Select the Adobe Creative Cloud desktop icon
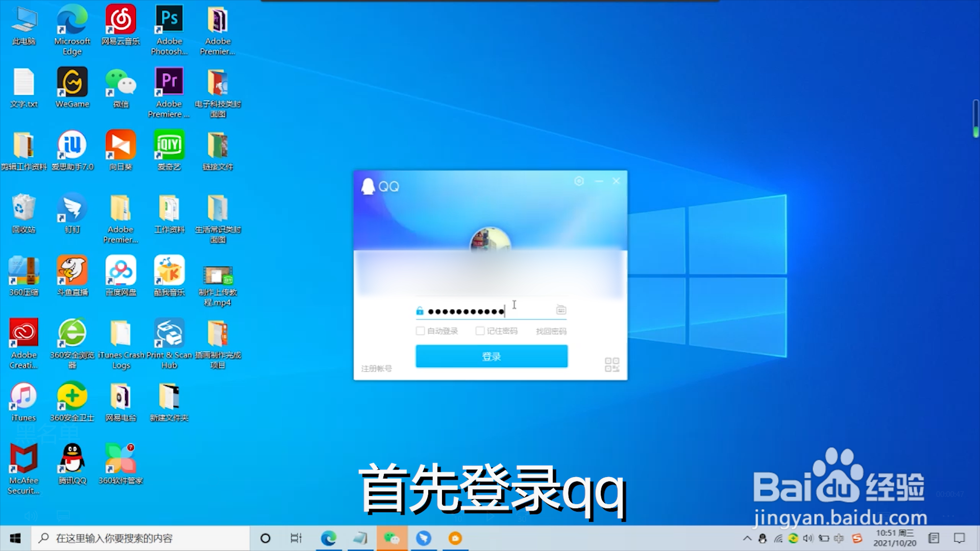980x551 pixels. coord(23,344)
